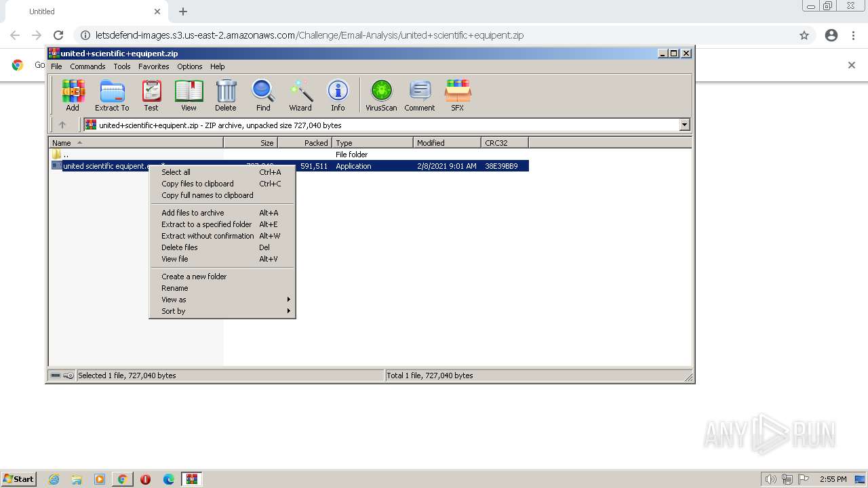The height and width of the screenshot is (488, 868).
Task: Reload the Chrome page
Action: coord(58,35)
